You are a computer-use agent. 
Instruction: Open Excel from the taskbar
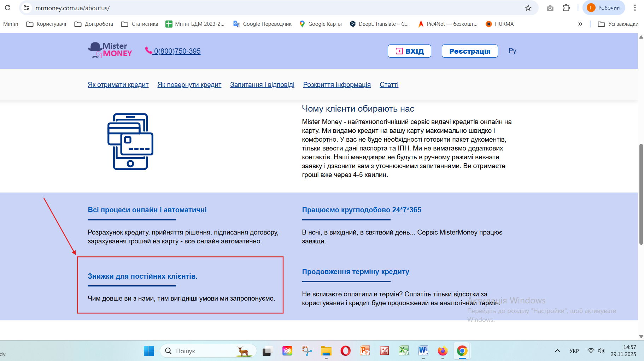tap(404, 351)
